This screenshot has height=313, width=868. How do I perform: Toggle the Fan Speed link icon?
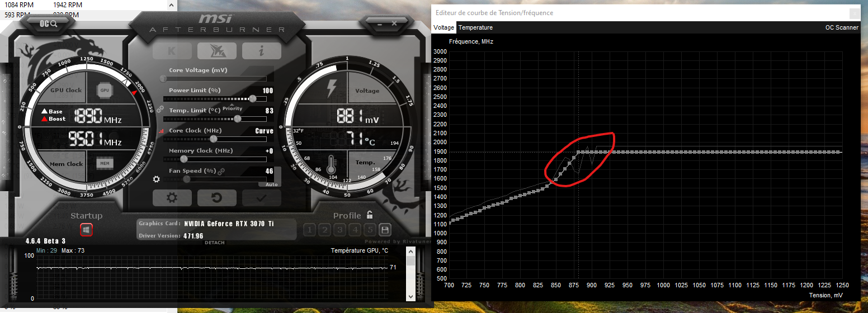(x=221, y=171)
